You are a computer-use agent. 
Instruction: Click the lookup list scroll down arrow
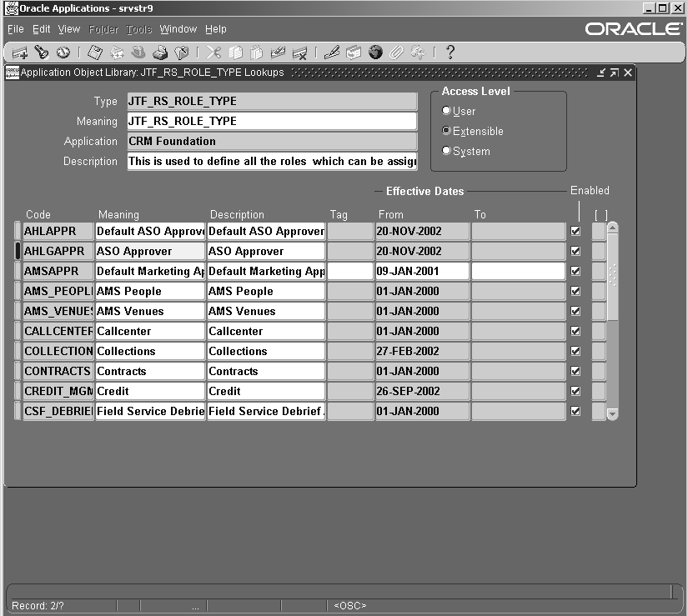613,414
